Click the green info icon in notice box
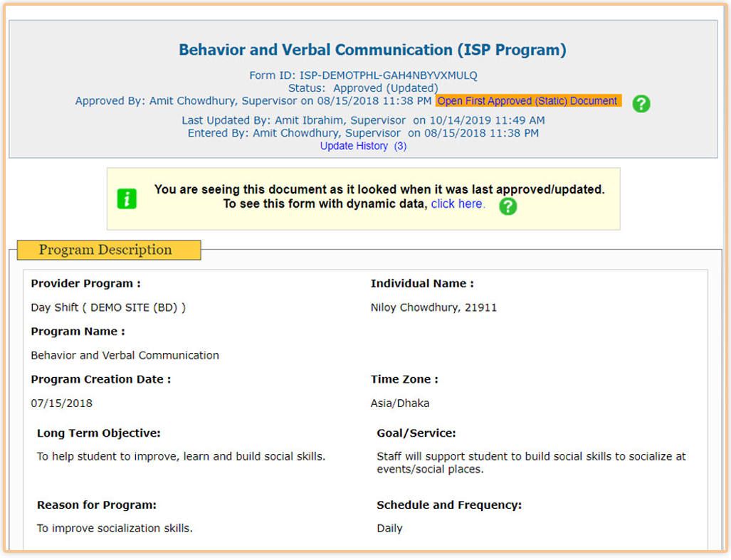The height and width of the screenshot is (560, 731). pyautogui.click(x=127, y=199)
